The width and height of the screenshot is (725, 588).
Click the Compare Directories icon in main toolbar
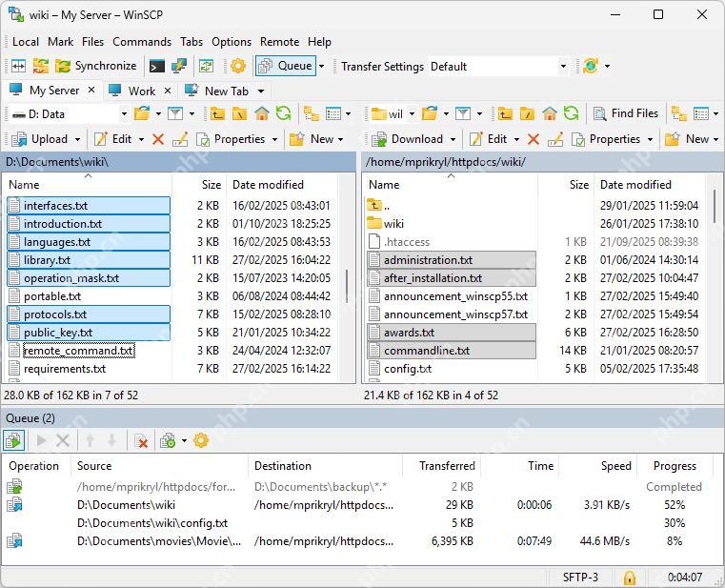[18, 66]
